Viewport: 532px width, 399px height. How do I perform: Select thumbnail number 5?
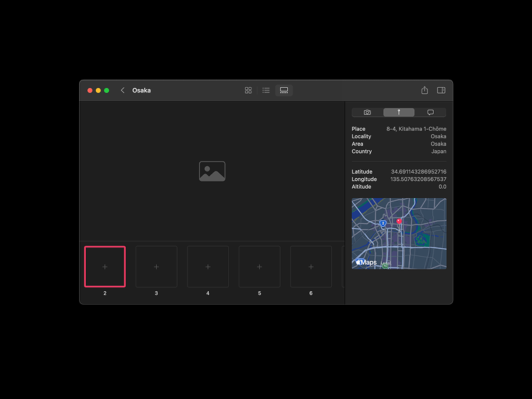pos(259,267)
